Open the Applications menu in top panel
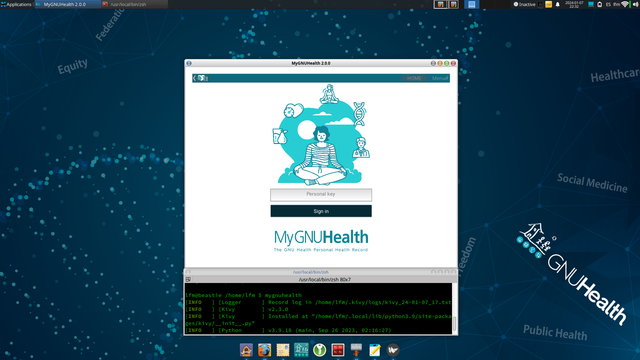This screenshot has width=640, height=360. (16, 4)
